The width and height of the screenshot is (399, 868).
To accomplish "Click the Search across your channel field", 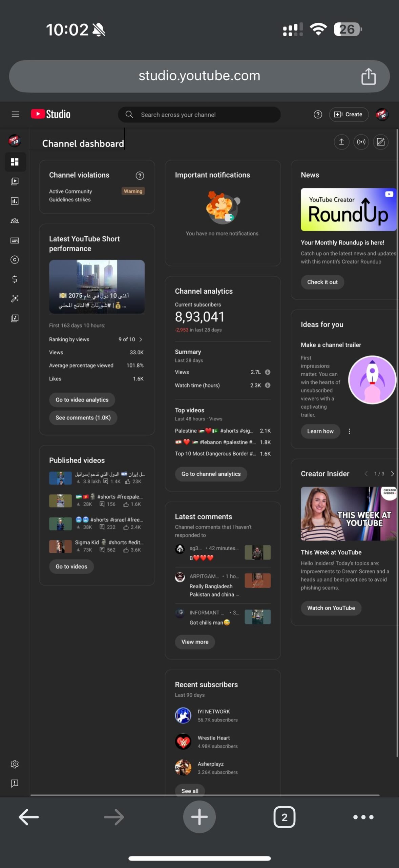I will [x=199, y=115].
